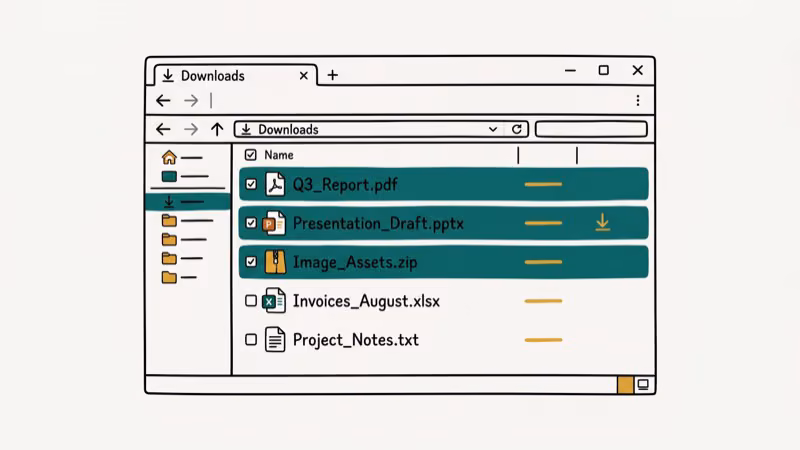Image resolution: width=800 pixels, height=450 pixels.
Task: Close the window
Action: coord(638,70)
